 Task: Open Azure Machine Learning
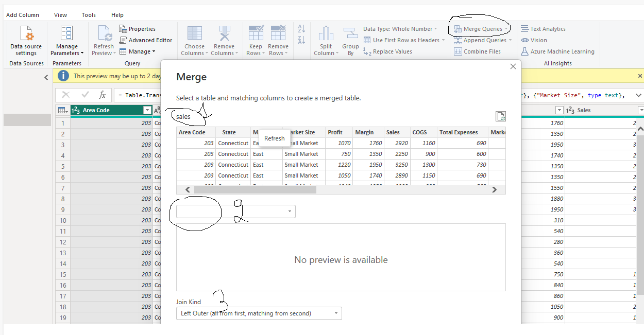point(557,51)
